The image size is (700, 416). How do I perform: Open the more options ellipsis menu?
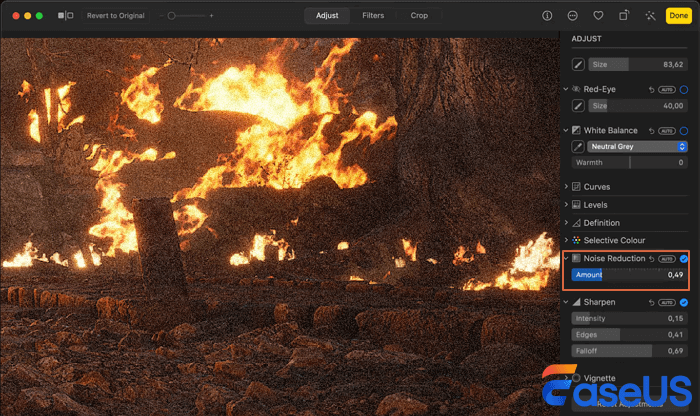pos(572,16)
